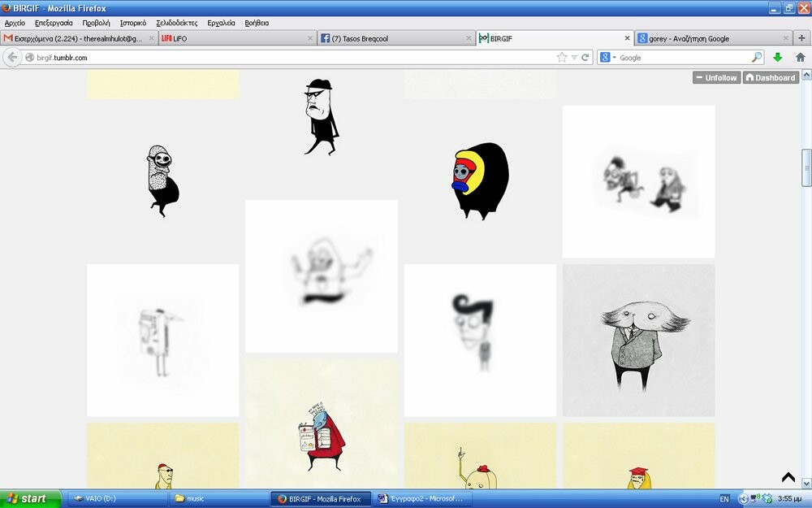Click the browser back arrow button

click(x=12, y=58)
